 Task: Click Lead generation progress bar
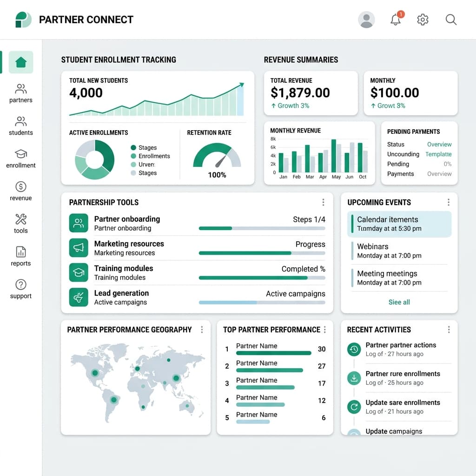click(262, 302)
